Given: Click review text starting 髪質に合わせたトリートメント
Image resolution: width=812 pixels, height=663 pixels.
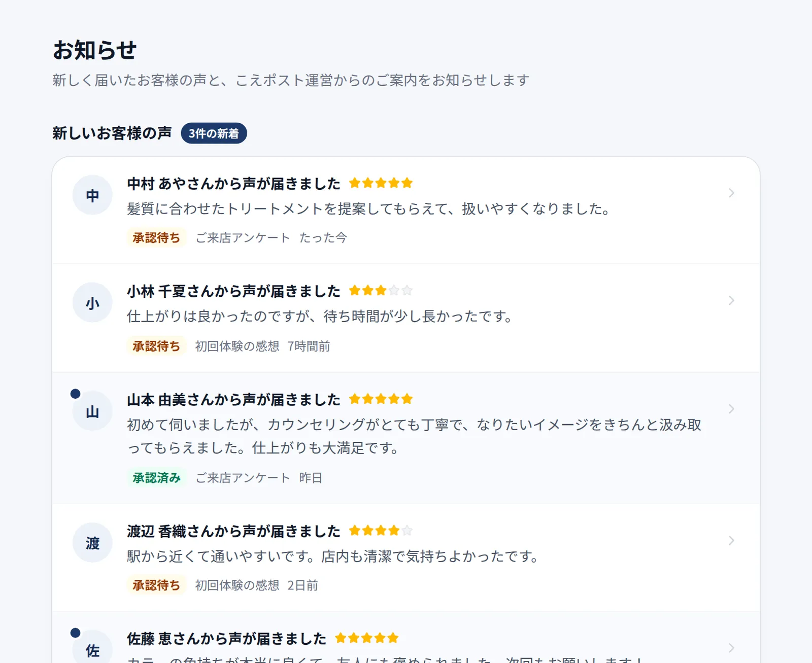Looking at the screenshot, I should tap(369, 208).
